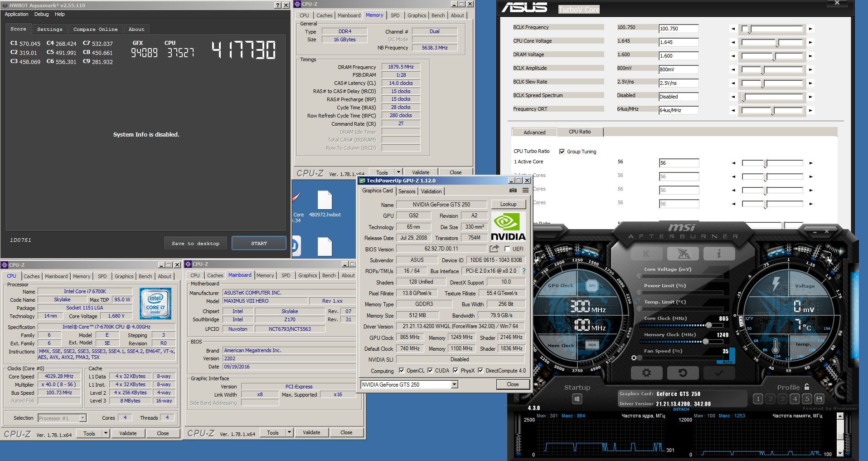Screen dimensions: 868x461
Task: Click the fan speed gear icon in Afterburner
Action: tap(634, 358)
